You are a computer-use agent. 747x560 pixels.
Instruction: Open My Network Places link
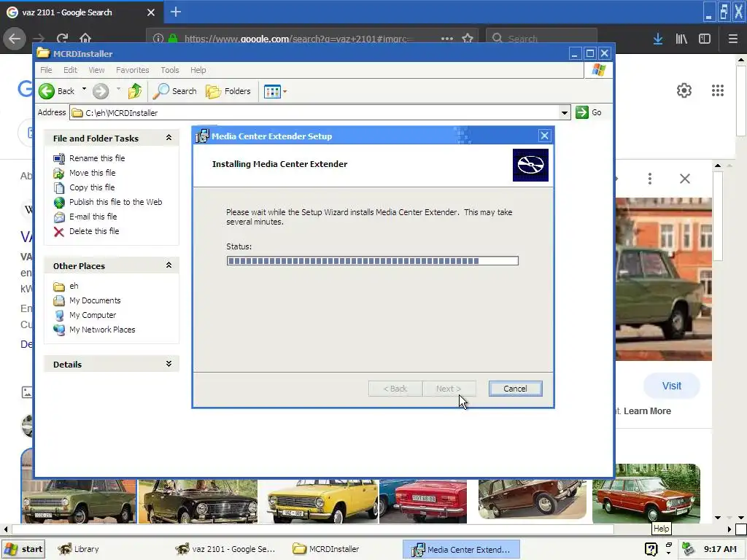point(102,330)
